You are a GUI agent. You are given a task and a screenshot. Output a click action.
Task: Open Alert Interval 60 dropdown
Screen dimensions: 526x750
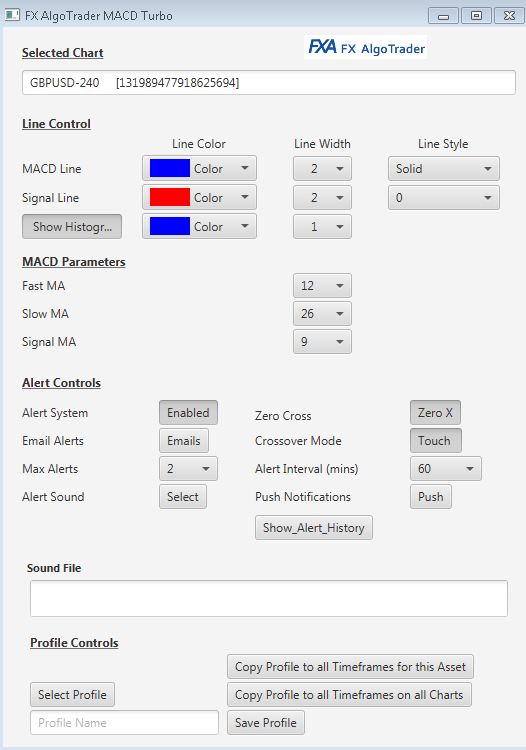pos(446,468)
